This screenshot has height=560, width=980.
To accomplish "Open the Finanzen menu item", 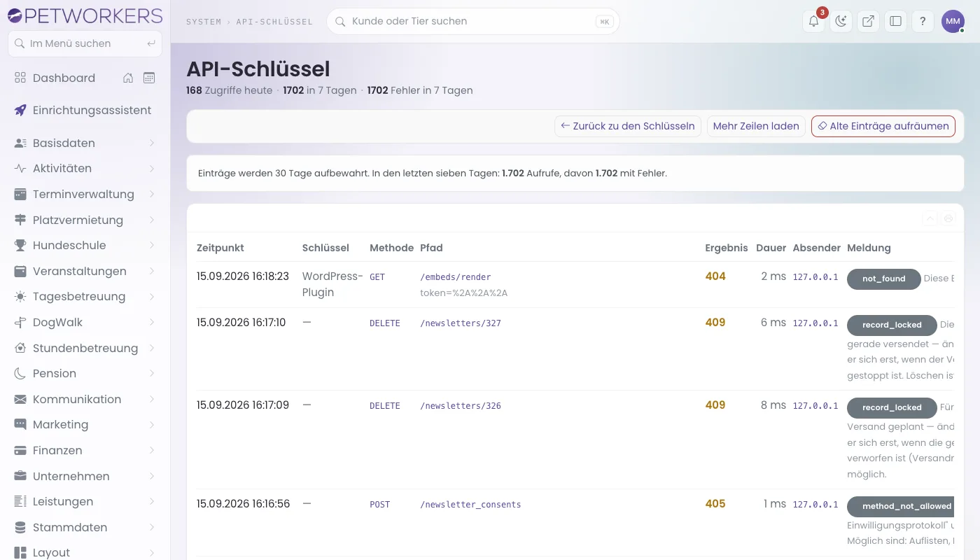I will tap(85, 450).
